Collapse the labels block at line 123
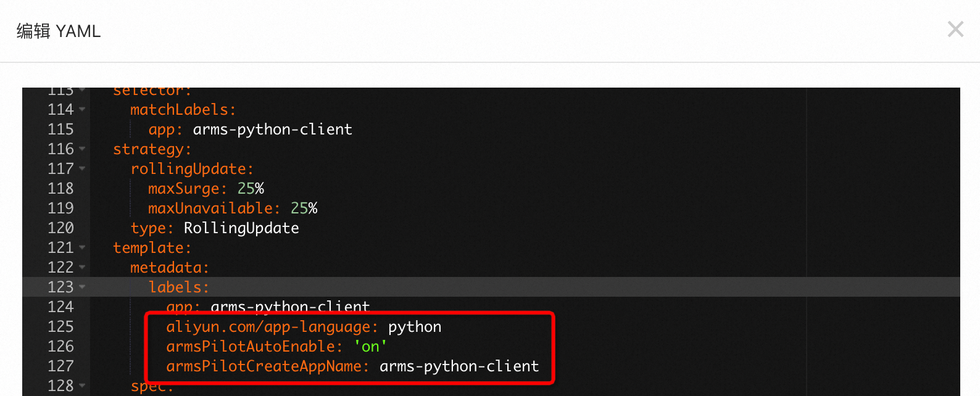980x396 pixels. [82, 287]
